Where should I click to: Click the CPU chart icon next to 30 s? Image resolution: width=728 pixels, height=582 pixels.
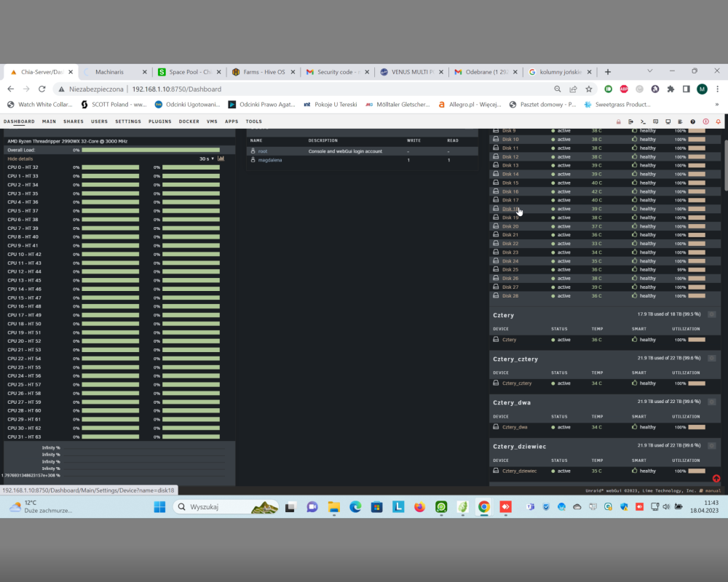(221, 159)
